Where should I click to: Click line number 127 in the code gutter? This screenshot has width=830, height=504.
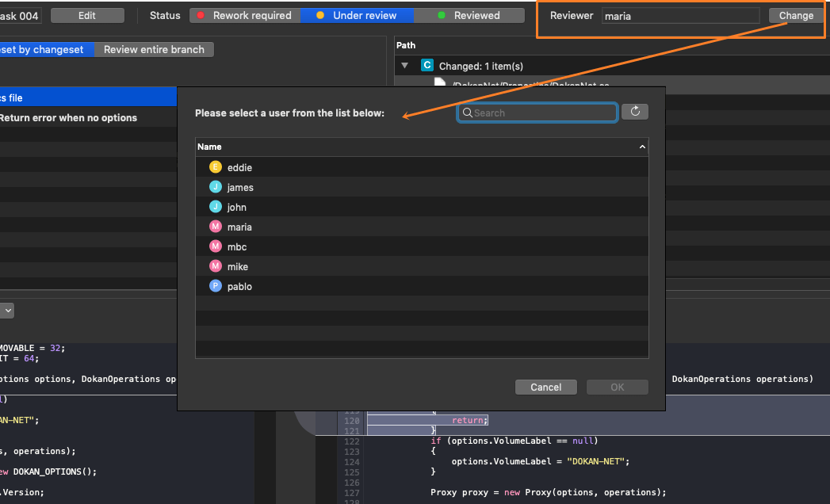click(x=352, y=493)
